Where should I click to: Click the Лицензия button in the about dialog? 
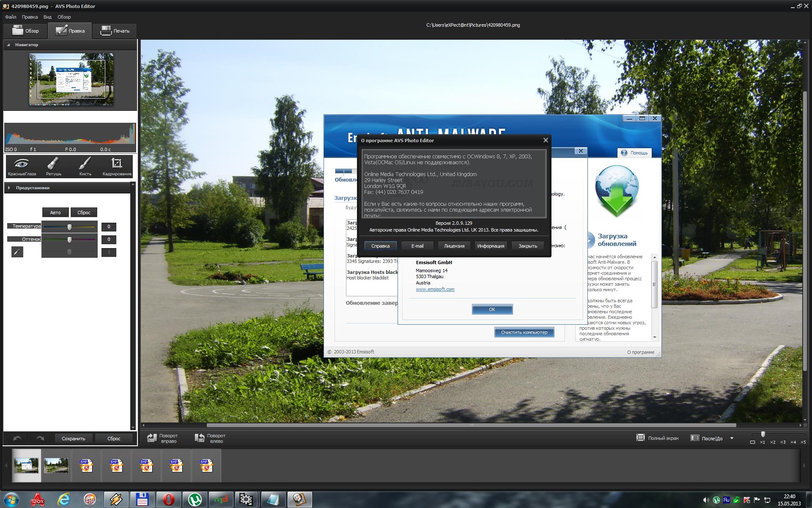click(x=454, y=246)
